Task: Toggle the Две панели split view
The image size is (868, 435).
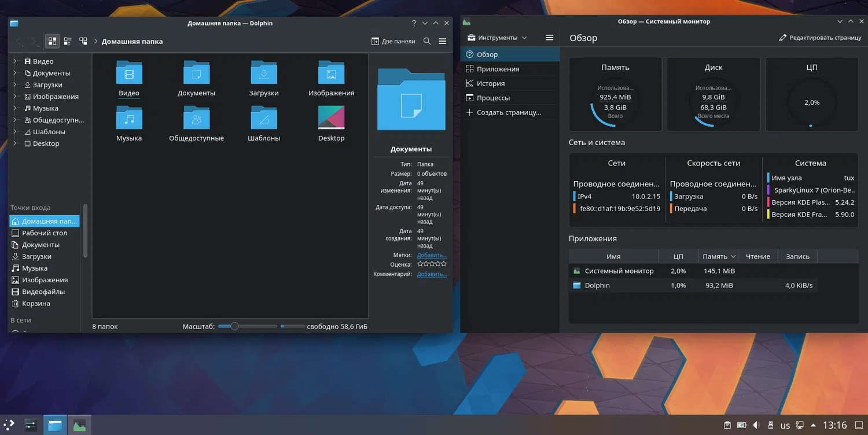Action: pos(393,41)
